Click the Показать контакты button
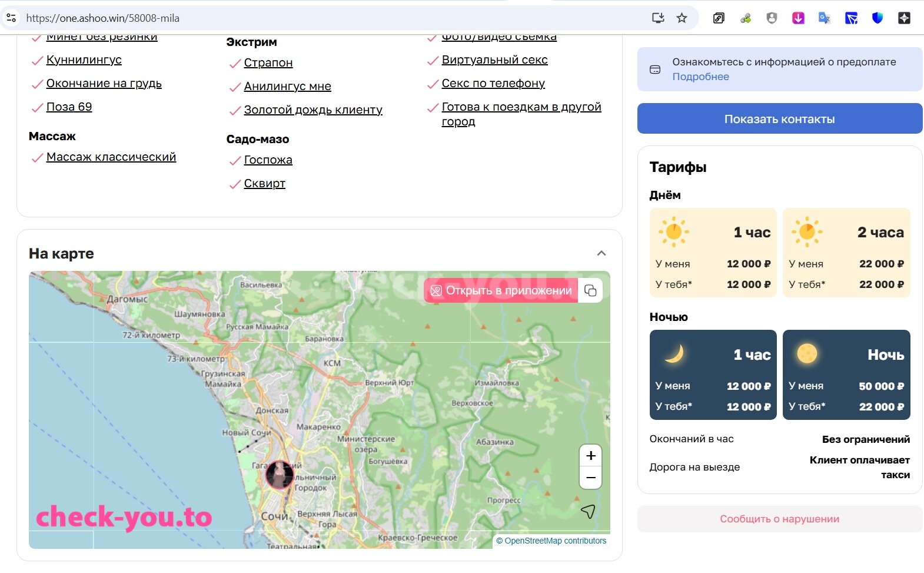 pyautogui.click(x=780, y=118)
